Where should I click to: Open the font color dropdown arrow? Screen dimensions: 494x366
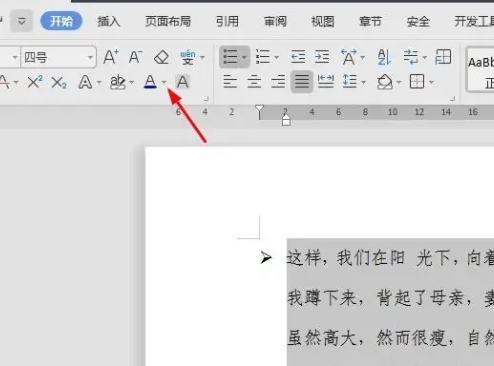pos(164,82)
